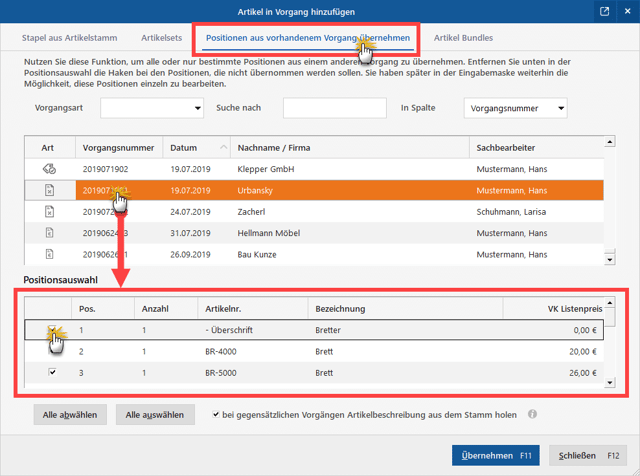This screenshot has width=640, height=476.
Task: Click the document icon in the Urbansky row
Action: pos(49,190)
